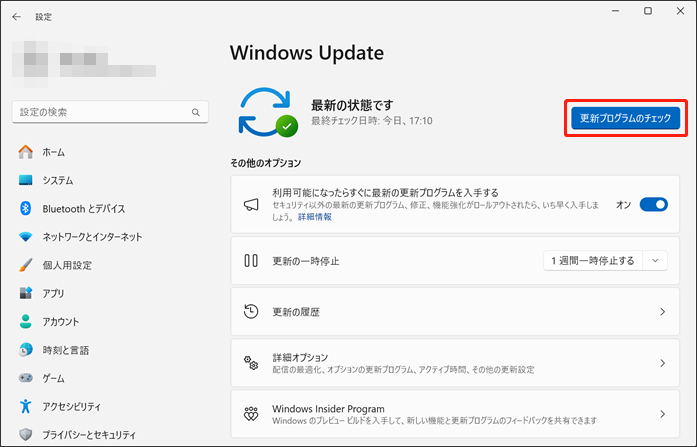Image resolution: width=697 pixels, height=447 pixels.
Task: Expand 更新の履歴 with its chevron
Action: 662,312
